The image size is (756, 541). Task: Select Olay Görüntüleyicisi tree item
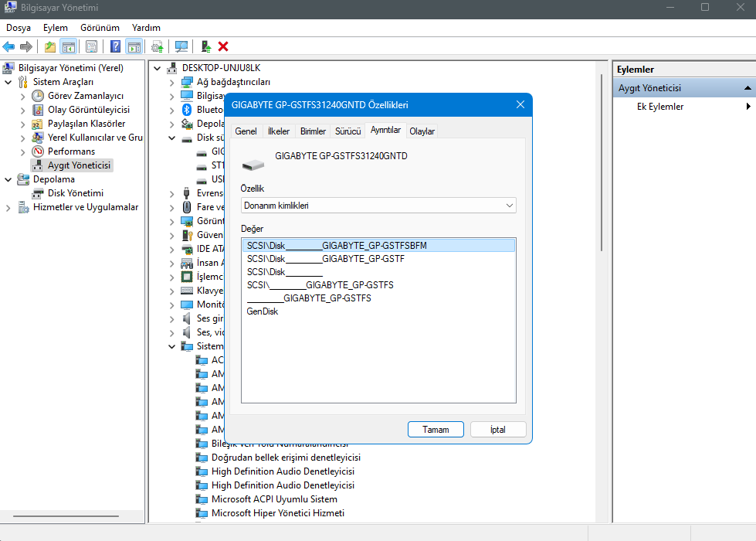pyautogui.click(x=89, y=110)
